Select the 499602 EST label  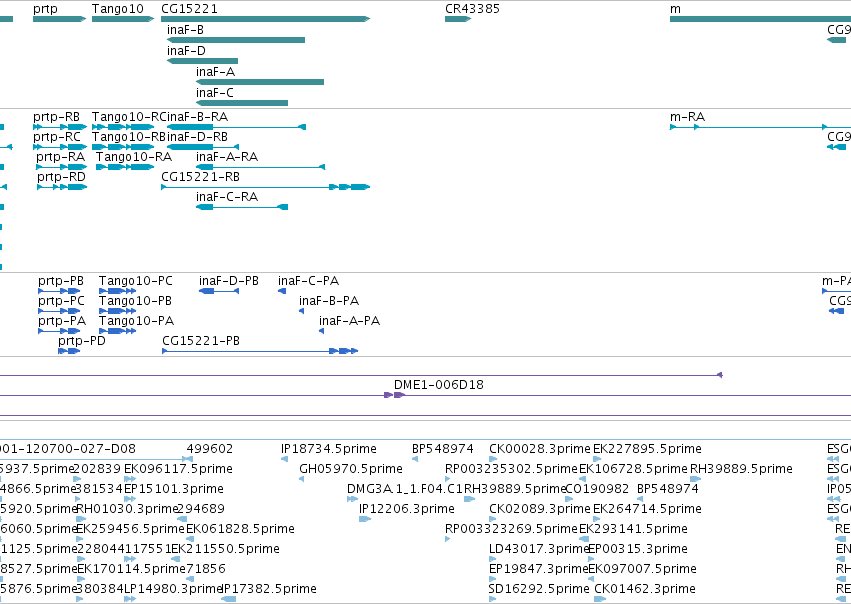(210, 449)
